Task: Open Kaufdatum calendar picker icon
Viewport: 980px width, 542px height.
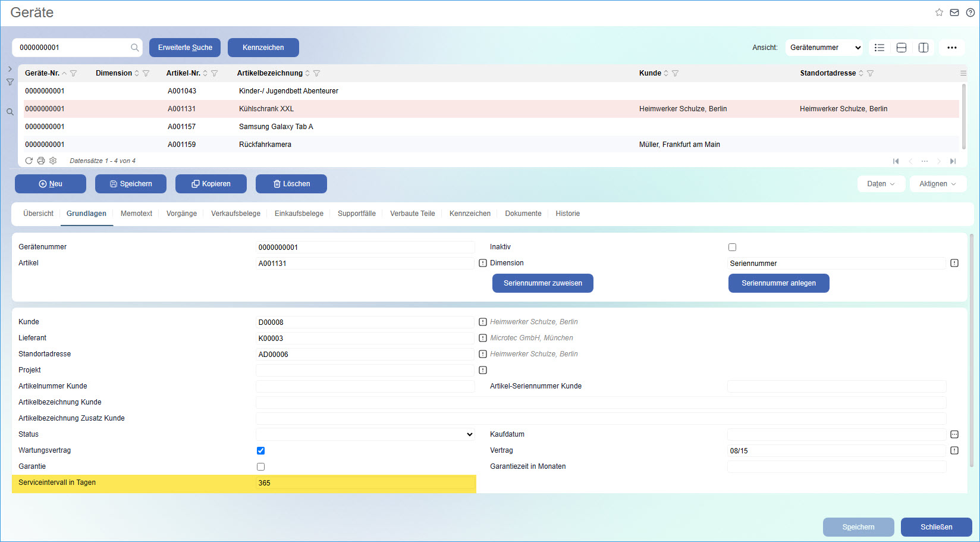Action: point(954,434)
